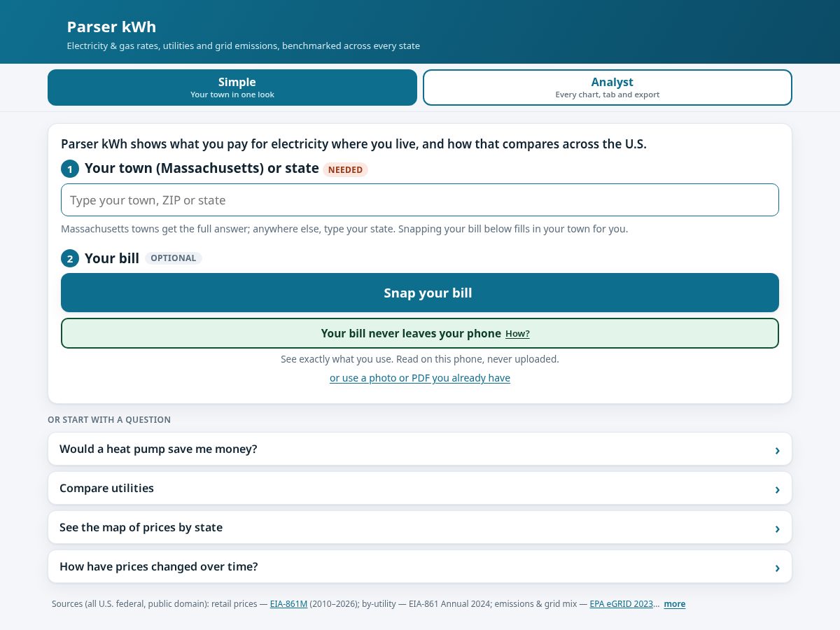Click the OR START WITH A QUESTION heading

pos(109,420)
